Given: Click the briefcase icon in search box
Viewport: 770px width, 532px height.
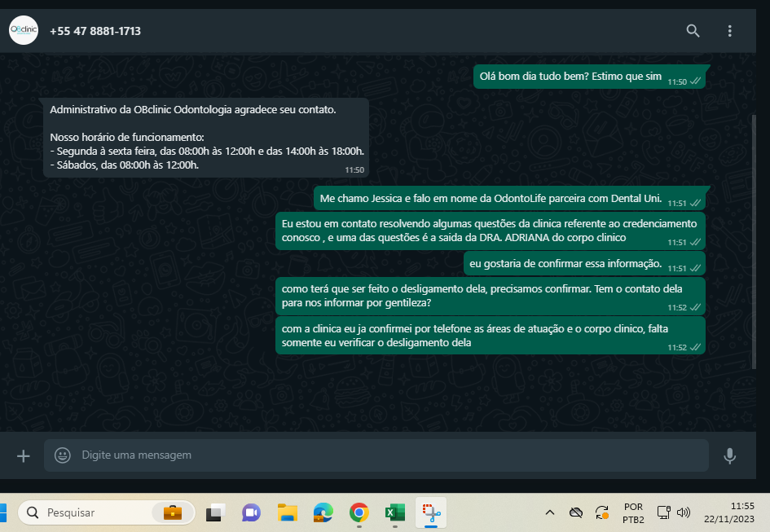Looking at the screenshot, I should (173, 512).
